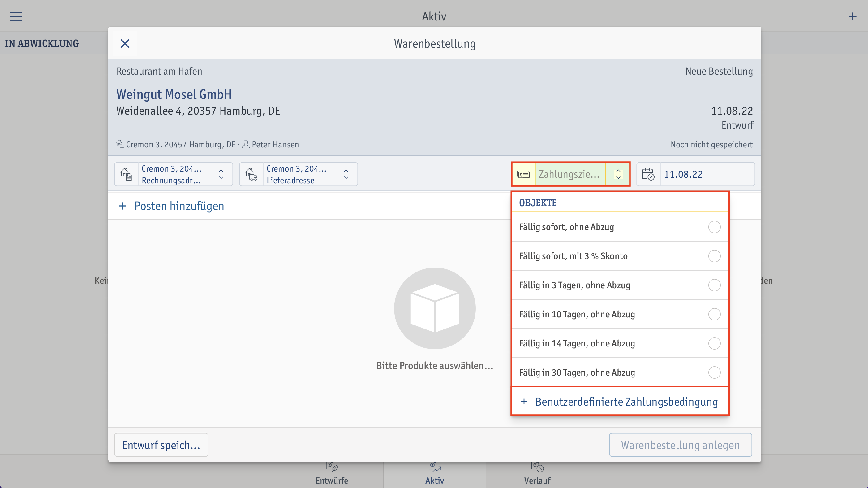Select Fällig in 3 Tagen, ohne Abzug
The width and height of the screenshot is (868, 488).
click(x=620, y=285)
